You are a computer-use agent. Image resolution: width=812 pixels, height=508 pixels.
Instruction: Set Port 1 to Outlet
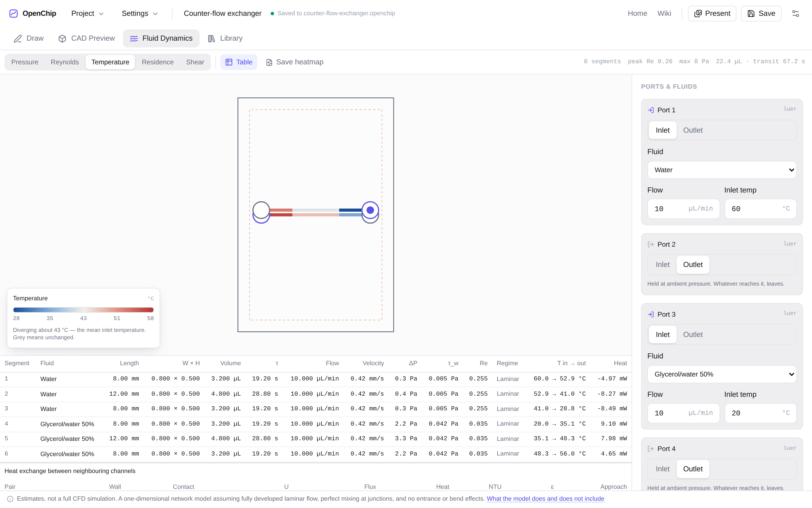[692, 130]
